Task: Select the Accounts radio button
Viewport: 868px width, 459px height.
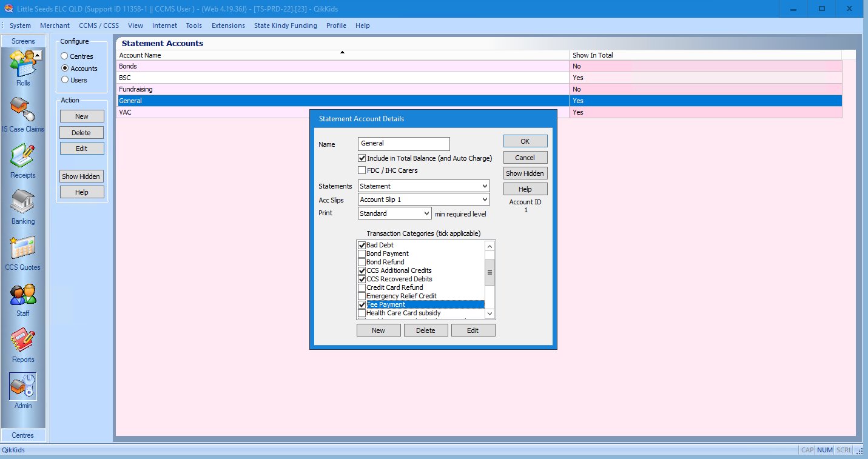Action: [x=65, y=69]
